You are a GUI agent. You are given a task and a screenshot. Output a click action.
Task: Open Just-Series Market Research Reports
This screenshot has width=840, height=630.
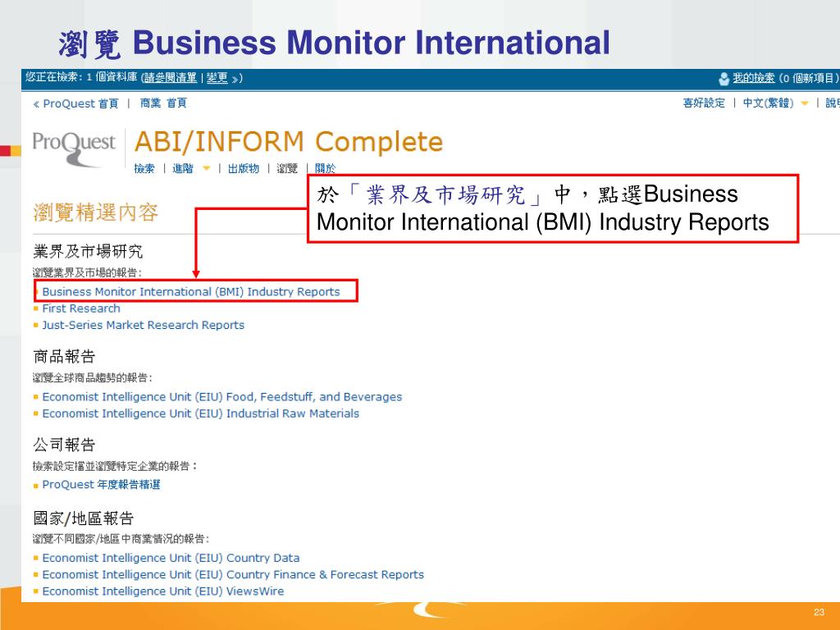pyautogui.click(x=143, y=325)
